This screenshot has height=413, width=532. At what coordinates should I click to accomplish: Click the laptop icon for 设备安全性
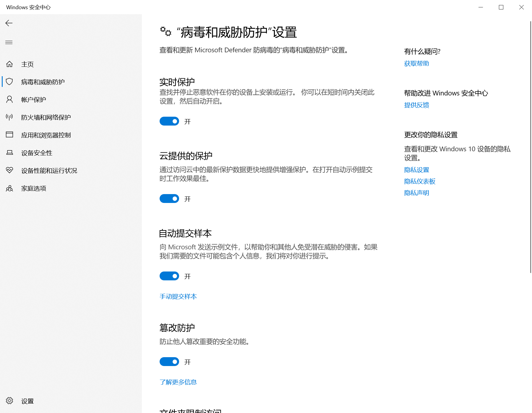(x=9, y=152)
